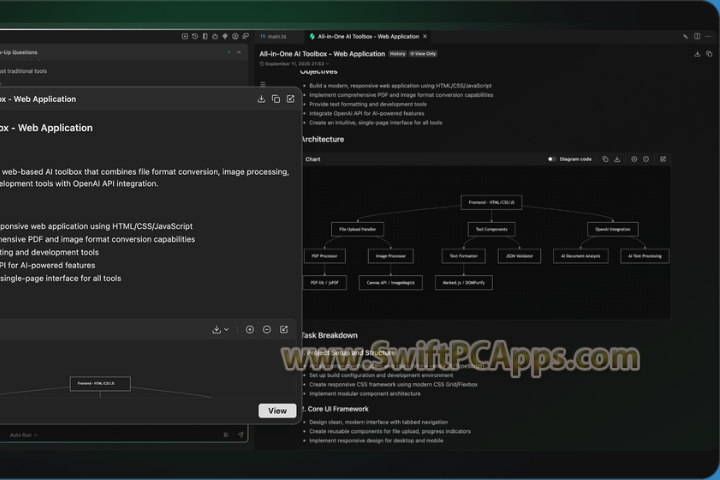Viewport: 720px width, 480px height.
Task: Open the more options ellipsis in tab bar
Action: [709, 36]
